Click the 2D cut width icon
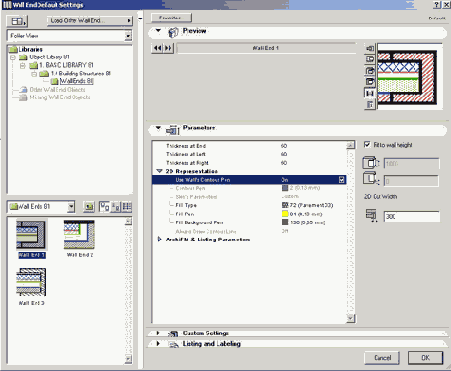Image resolution: width=451 pixels, height=371 pixels. pos(372,215)
